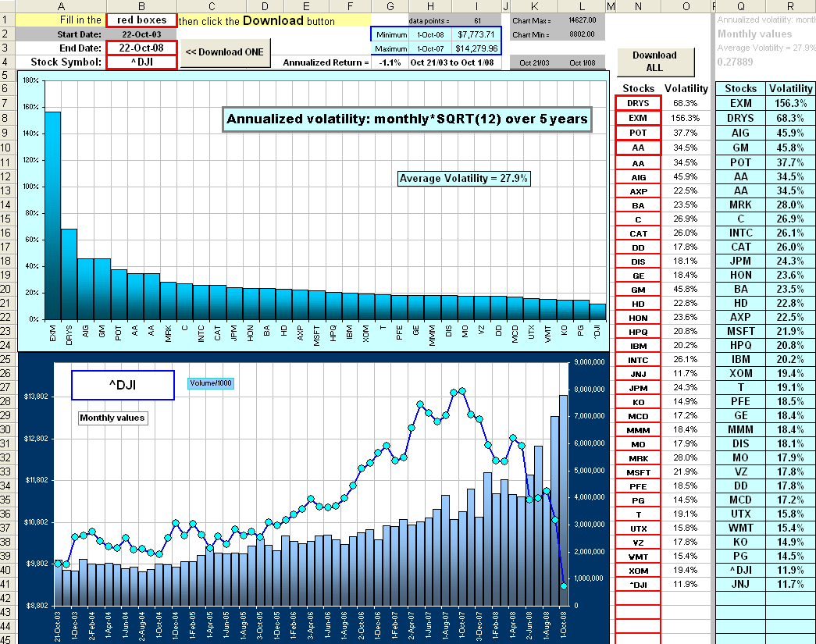This screenshot has height=644, width=816.
Task: Click the 'Annualized Return =' label
Action: click(326, 62)
